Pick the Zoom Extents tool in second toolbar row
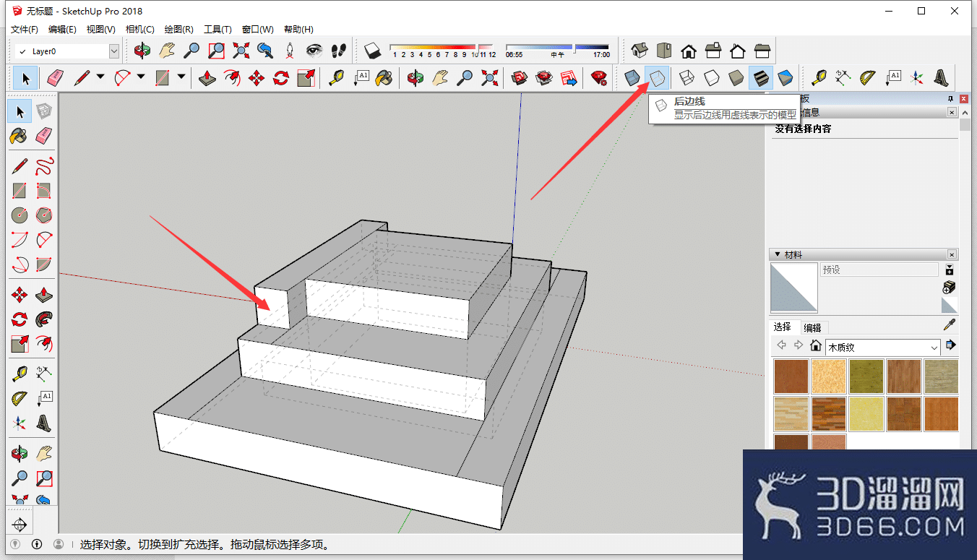The width and height of the screenshot is (977, 560). tap(490, 77)
